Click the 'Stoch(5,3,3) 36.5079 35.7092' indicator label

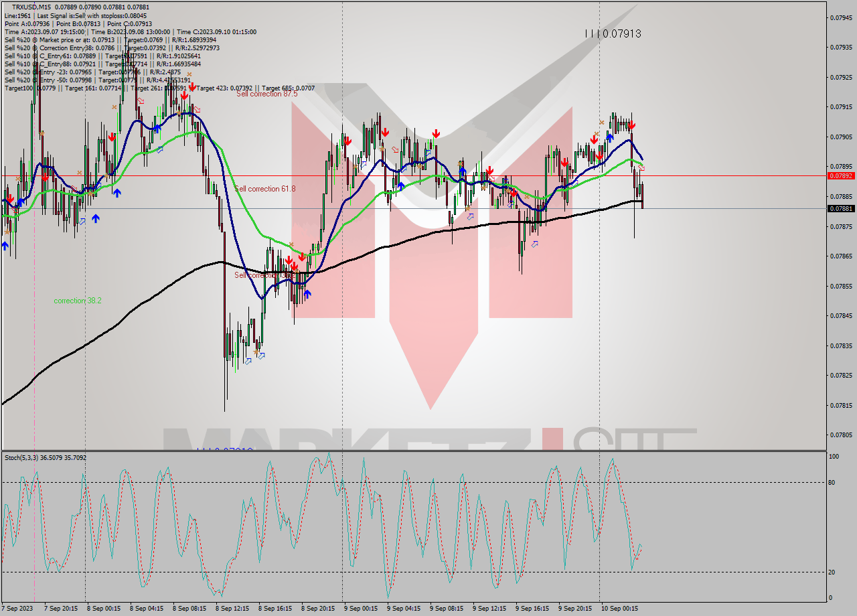[46, 458]
